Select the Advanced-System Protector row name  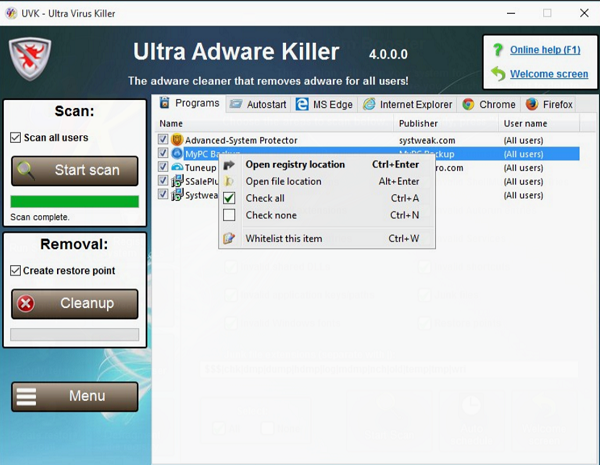(x=241, y=140)
